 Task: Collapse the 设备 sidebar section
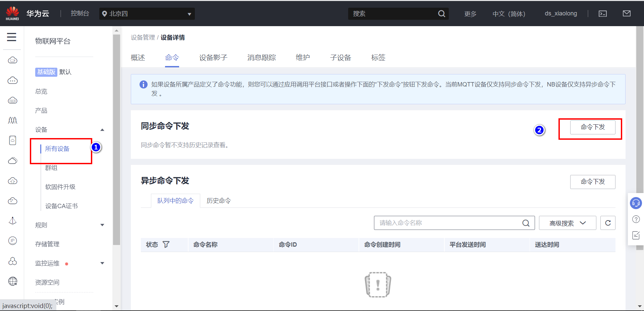tap(102, 130)
